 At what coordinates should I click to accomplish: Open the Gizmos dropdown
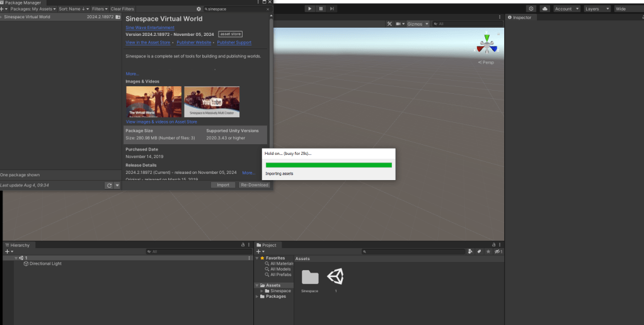click(418, 24)
